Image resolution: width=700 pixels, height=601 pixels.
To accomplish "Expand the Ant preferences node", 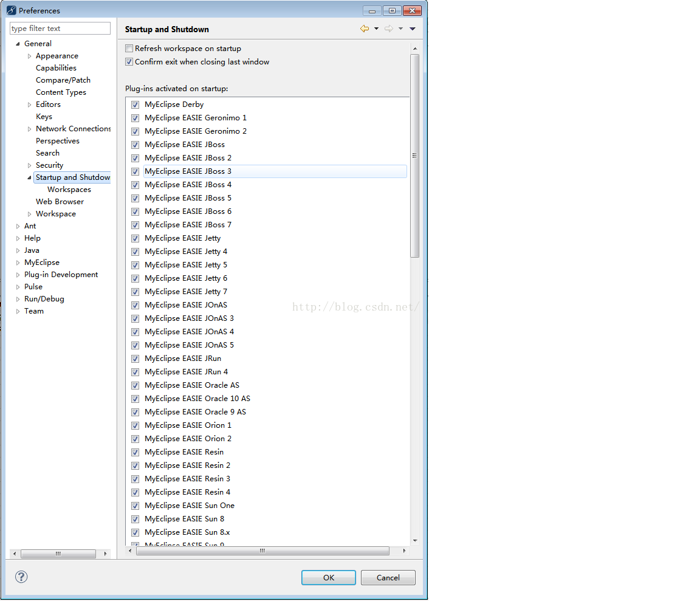I will [x=18, y=227].
